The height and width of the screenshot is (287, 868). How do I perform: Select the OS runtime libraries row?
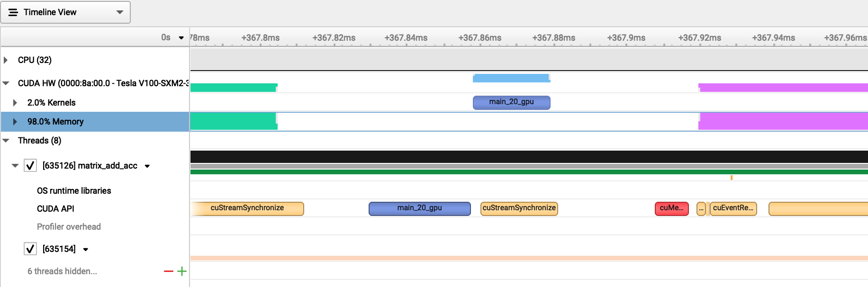(x=74, y=191)
